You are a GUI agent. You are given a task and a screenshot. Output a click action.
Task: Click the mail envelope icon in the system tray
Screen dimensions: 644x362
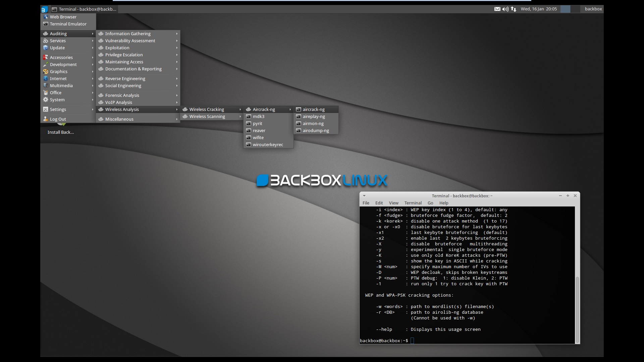(497, 9)
